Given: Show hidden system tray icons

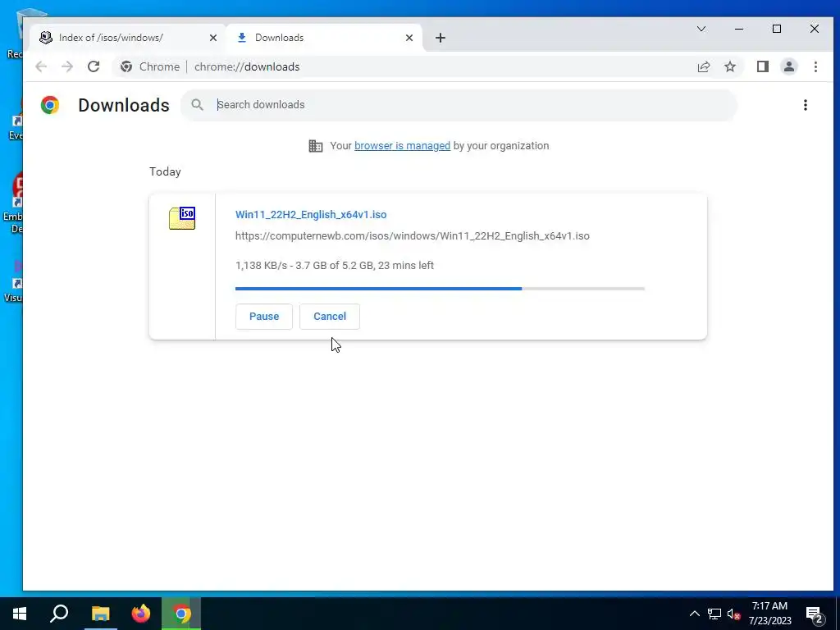Looking at the screenshot, I should (x=694, y=614).
